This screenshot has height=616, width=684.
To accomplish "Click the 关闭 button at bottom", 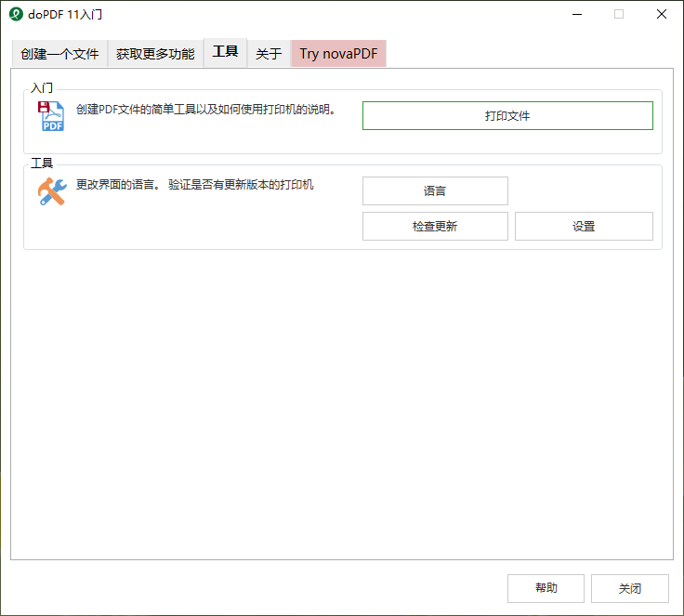I will [630, 588].
